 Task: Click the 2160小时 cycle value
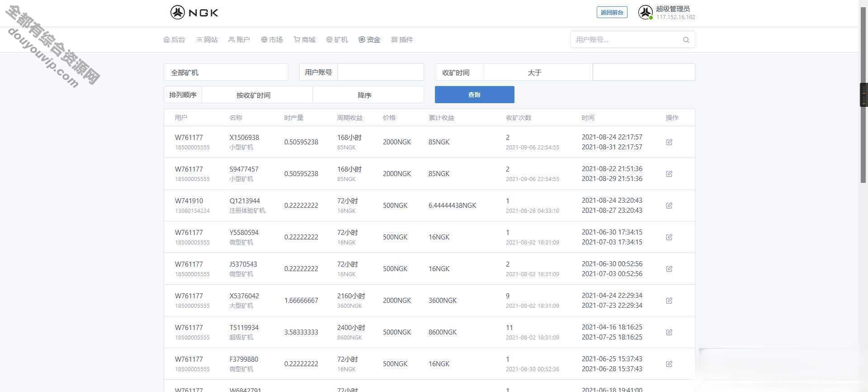coord(351,296)
